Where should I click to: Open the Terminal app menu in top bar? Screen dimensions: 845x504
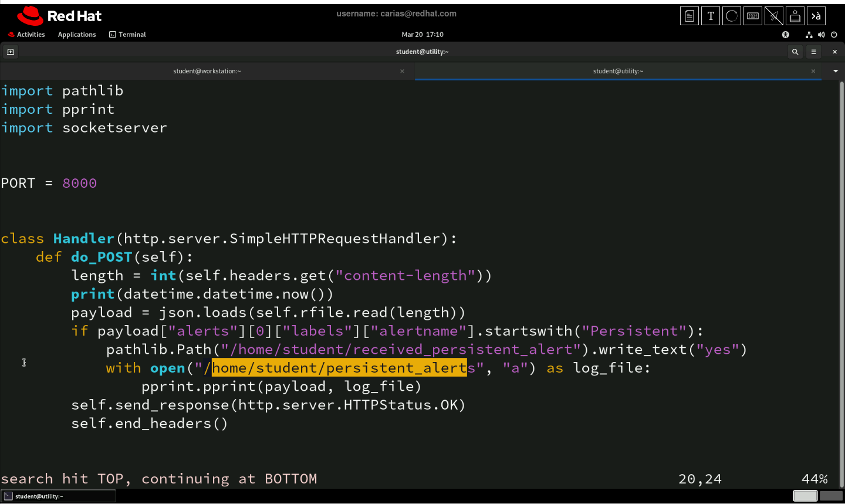(x=127, y=35)
